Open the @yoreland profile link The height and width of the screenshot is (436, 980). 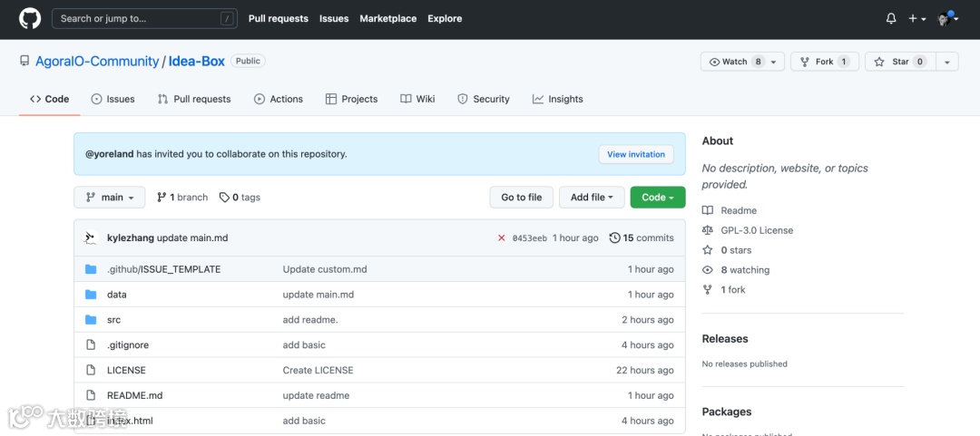point(110,154)
